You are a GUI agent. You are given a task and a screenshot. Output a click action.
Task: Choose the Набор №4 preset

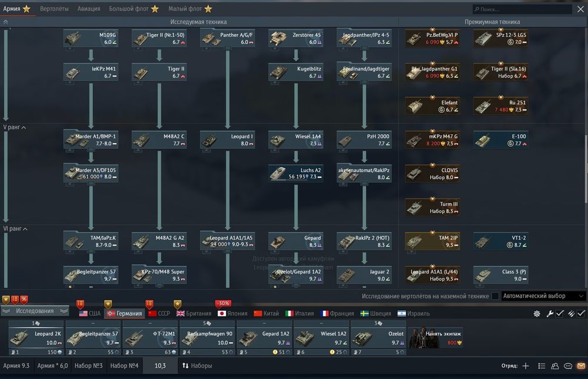124,365
